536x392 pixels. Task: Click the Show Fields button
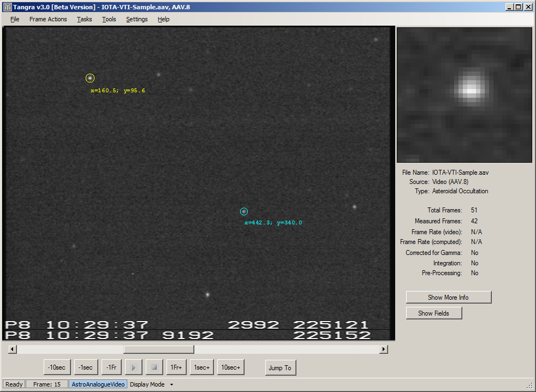tap(434, 313)
